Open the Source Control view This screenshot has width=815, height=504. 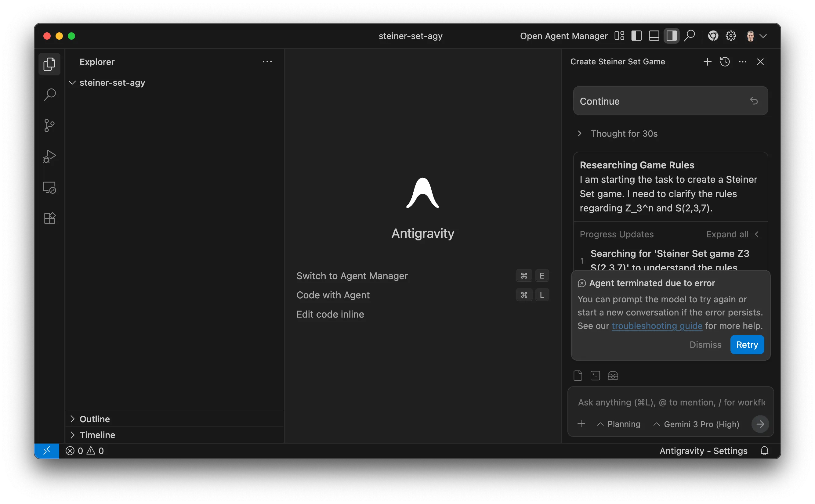coord(49,125)
